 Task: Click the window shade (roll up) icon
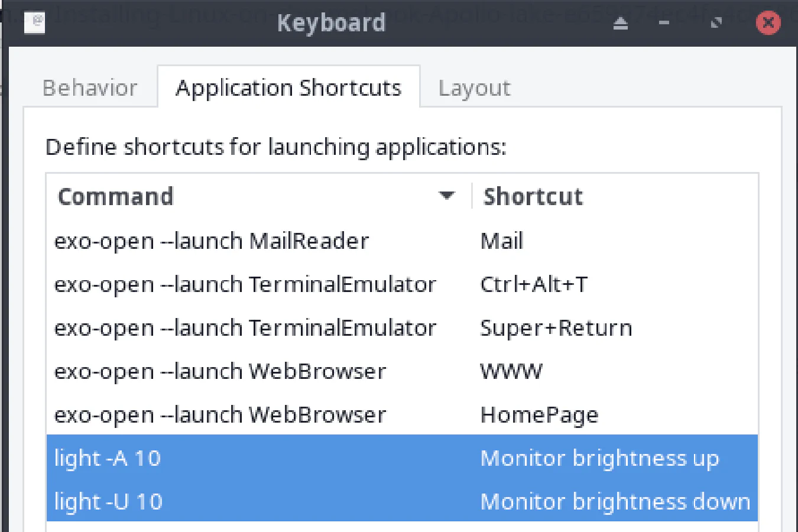[x=620, y=23]
